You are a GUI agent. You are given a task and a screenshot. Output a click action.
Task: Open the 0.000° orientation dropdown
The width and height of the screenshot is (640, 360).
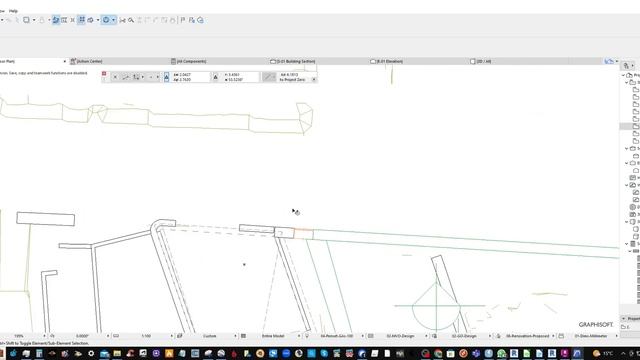point(108,336)
